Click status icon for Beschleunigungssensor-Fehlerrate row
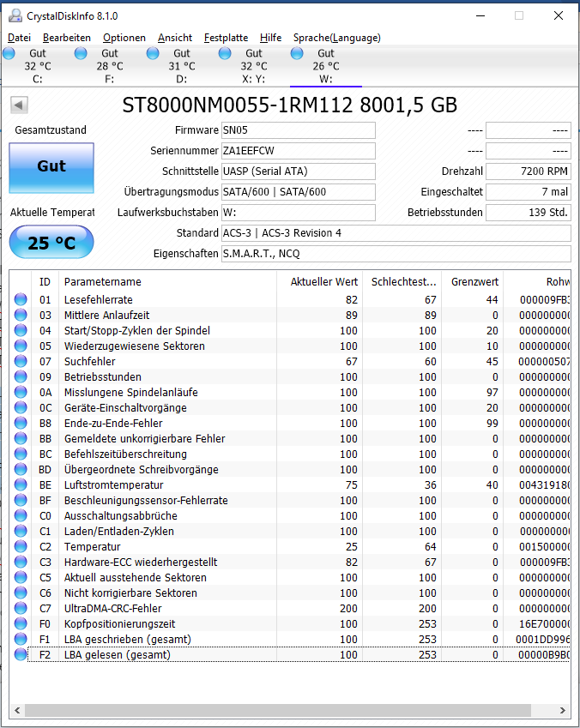 pyautogui.click(x=21, y=500)
